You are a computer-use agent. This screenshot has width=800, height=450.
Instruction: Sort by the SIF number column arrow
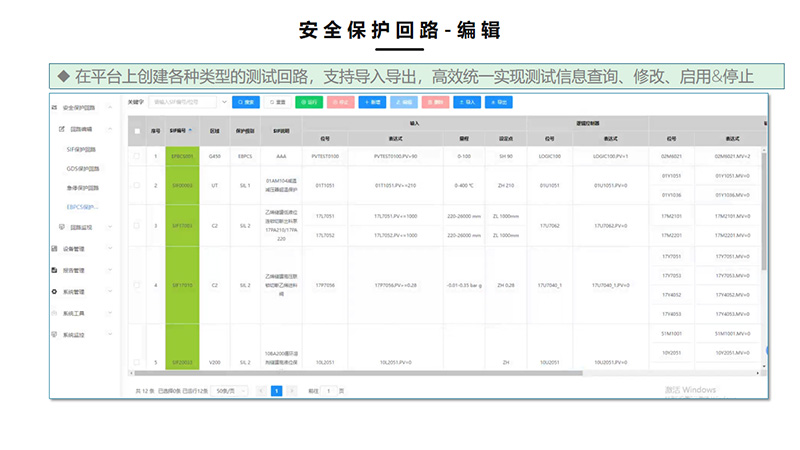190,131
